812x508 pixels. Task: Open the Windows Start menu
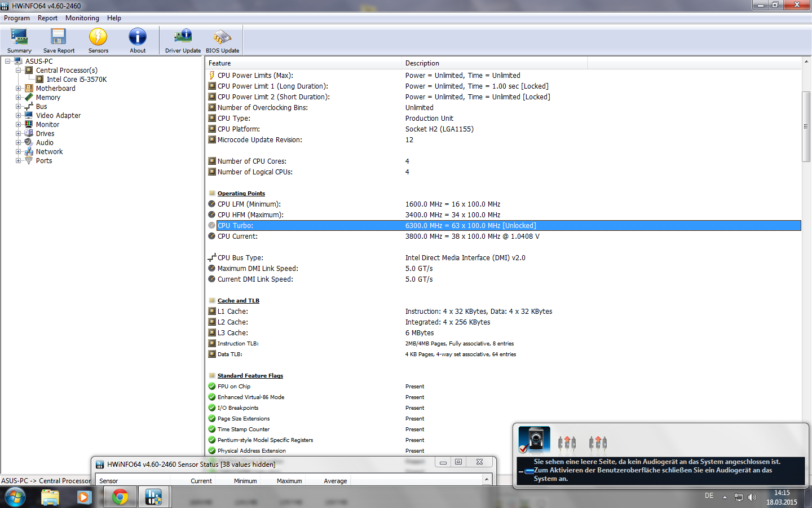[15, 497]
